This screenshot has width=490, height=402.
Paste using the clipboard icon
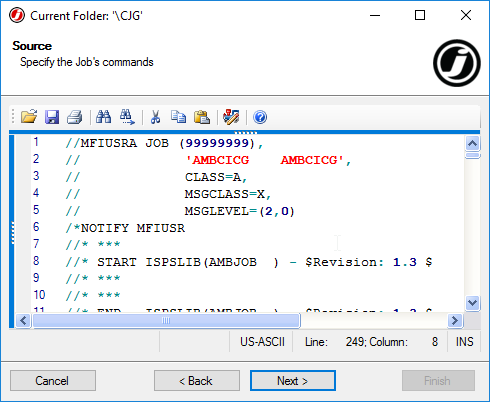pyautogui.click(x=202, y=117)
